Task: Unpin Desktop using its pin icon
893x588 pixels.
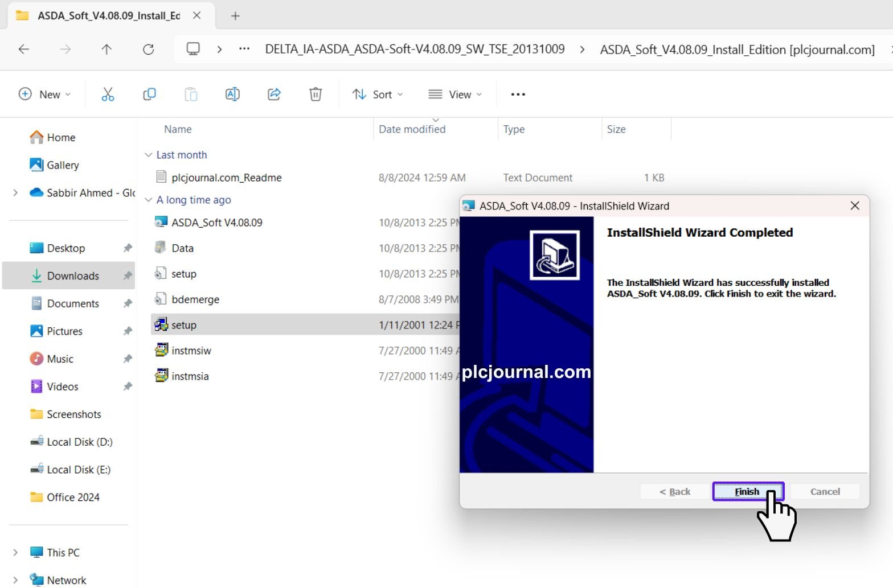Action: tap(128, 248)
